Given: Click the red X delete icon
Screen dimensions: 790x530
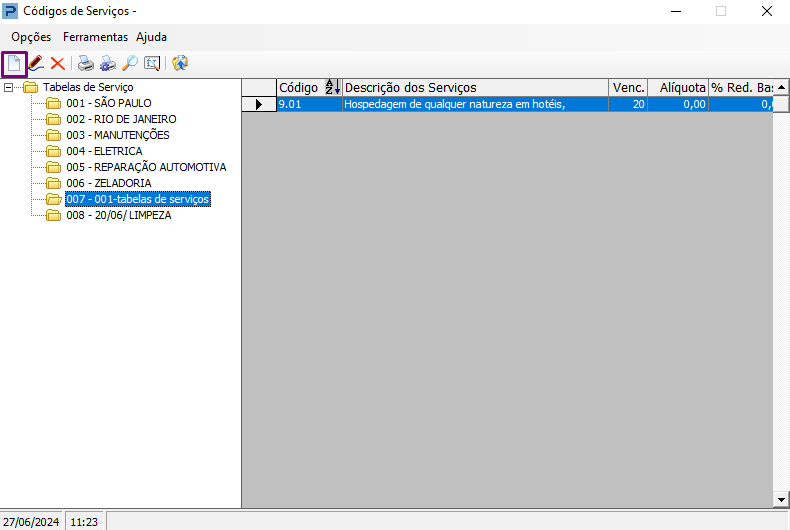Looking at the screenshot, I should point(57,63).
